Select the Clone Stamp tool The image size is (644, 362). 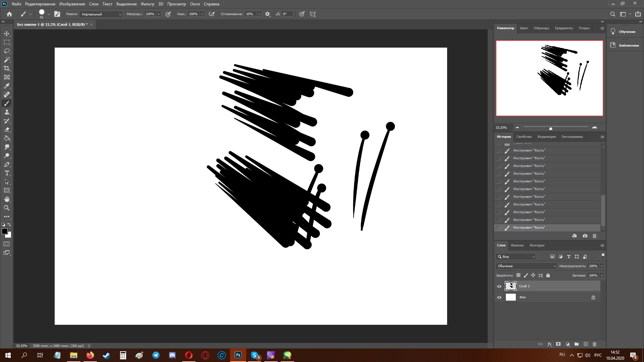pos(7,112)
